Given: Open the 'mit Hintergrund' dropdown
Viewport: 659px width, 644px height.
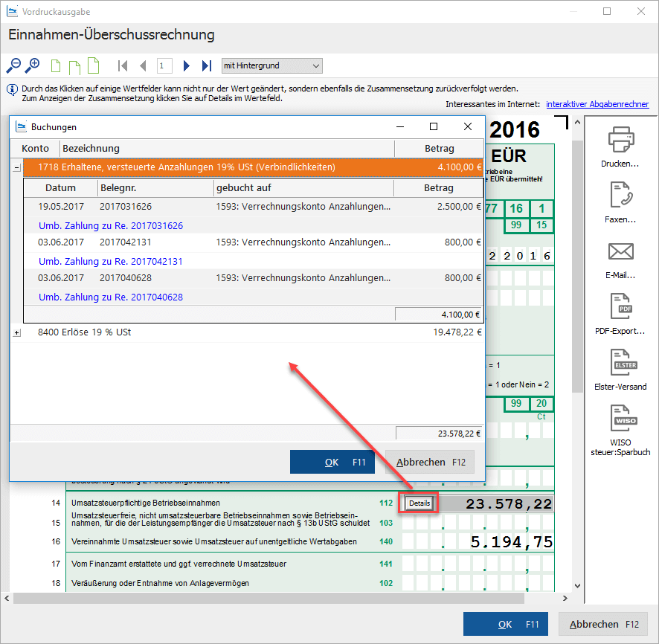Looking at the screenshot, I should tap(272, 66).
